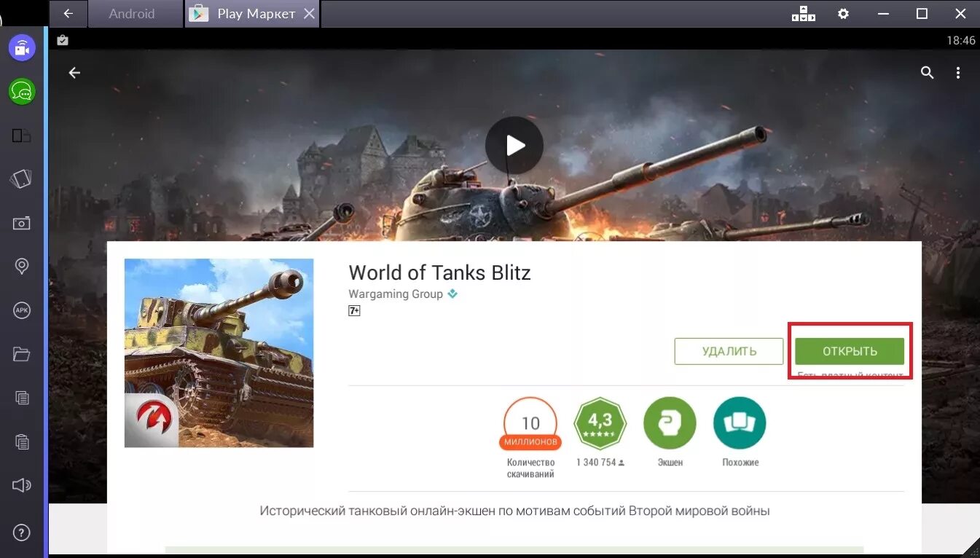Go back in Play Market page

[x=74, y=73]
